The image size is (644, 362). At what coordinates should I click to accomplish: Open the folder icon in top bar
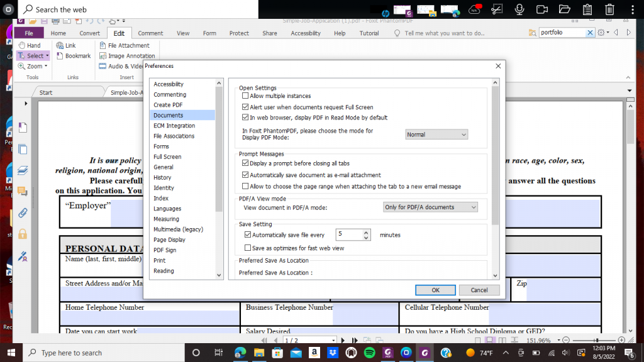[x=565, y=9]
